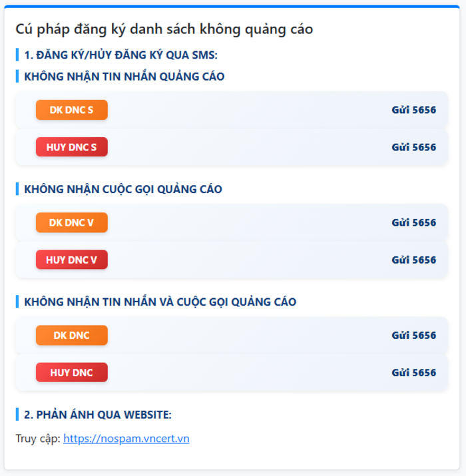Select the orange DK DNC button
Image resolution: width=466 pixels, height=476 pixels.
[x=71, y=336]
